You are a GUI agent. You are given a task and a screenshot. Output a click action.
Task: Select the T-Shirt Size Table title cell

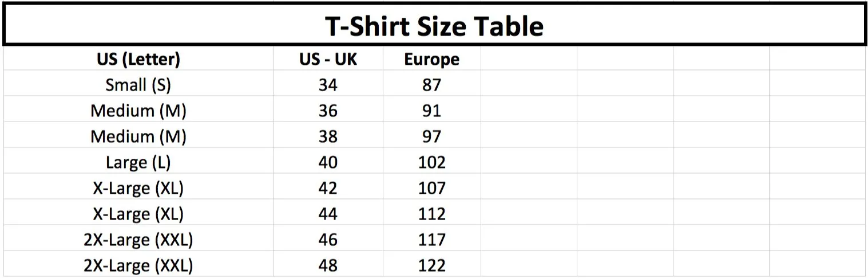tap(434, 25)
